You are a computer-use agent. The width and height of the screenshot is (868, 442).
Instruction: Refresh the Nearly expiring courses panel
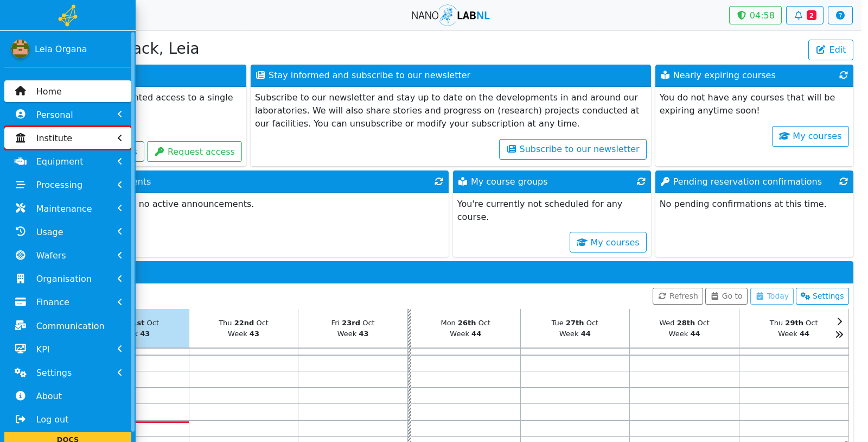tap(843, 75)
